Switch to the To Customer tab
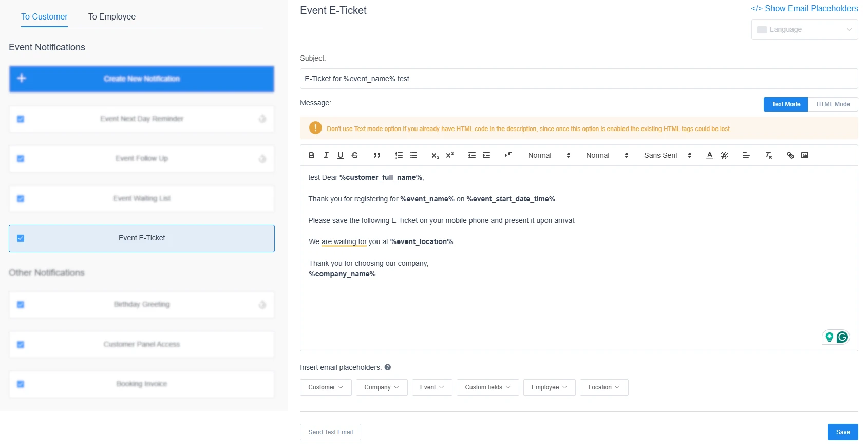 44,17
